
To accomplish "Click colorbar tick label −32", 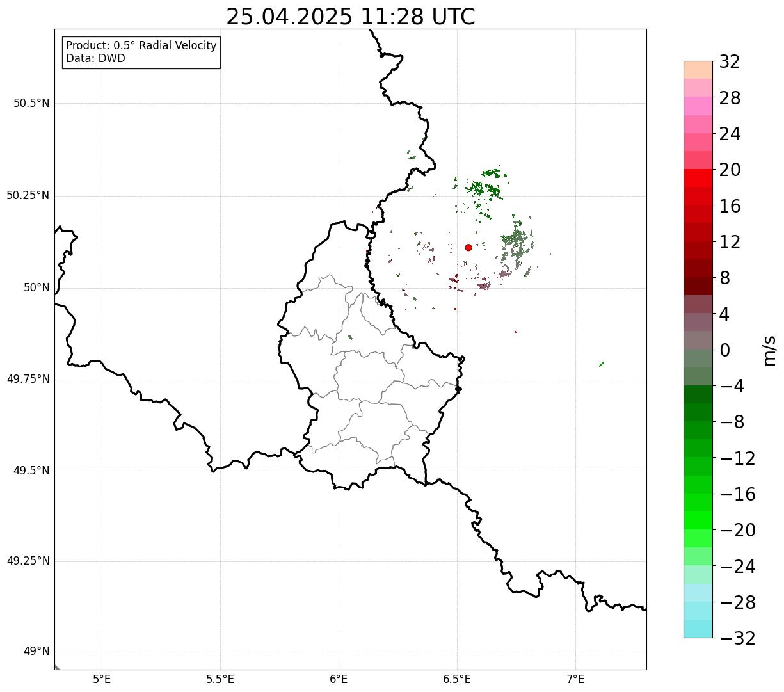I will (x=737, y=638).
